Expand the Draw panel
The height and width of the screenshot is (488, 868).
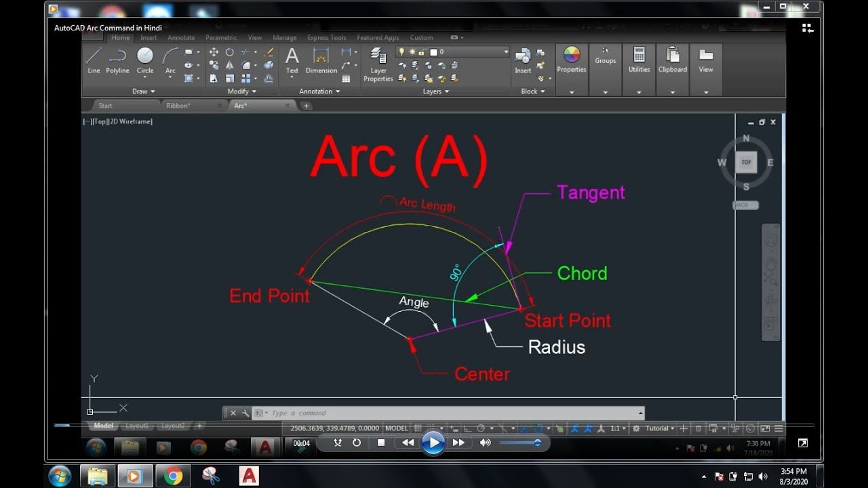point(144,91)
